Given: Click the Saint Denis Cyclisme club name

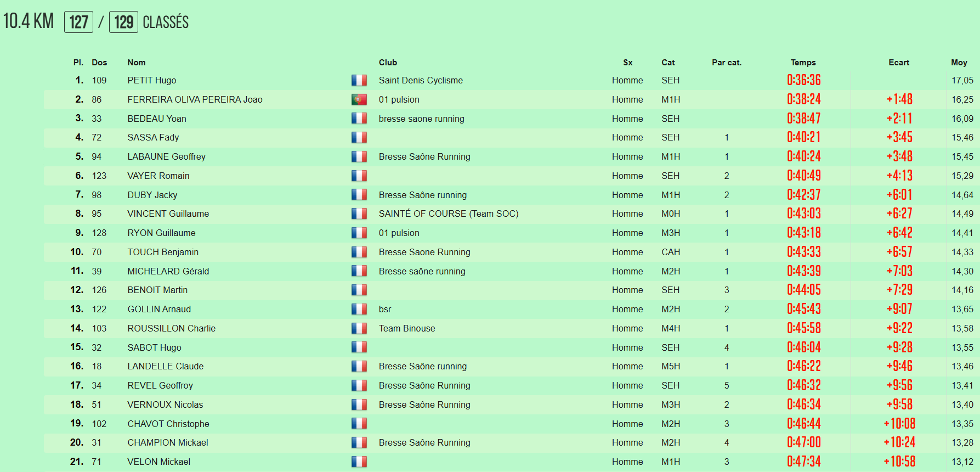Looking at the screenshot, I should (421, 80).
